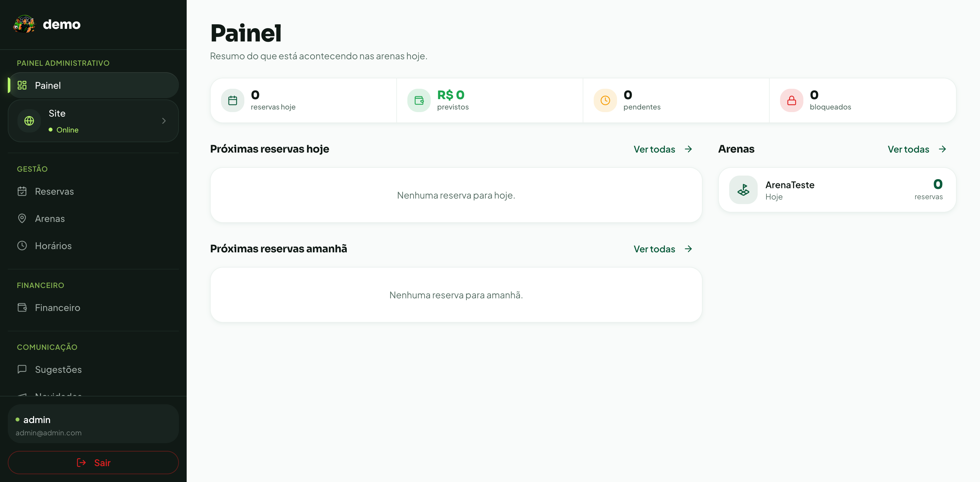
Task: Click the 'reservas hoje' stat label
Action: pyautogui.click(x=273, y=107)
